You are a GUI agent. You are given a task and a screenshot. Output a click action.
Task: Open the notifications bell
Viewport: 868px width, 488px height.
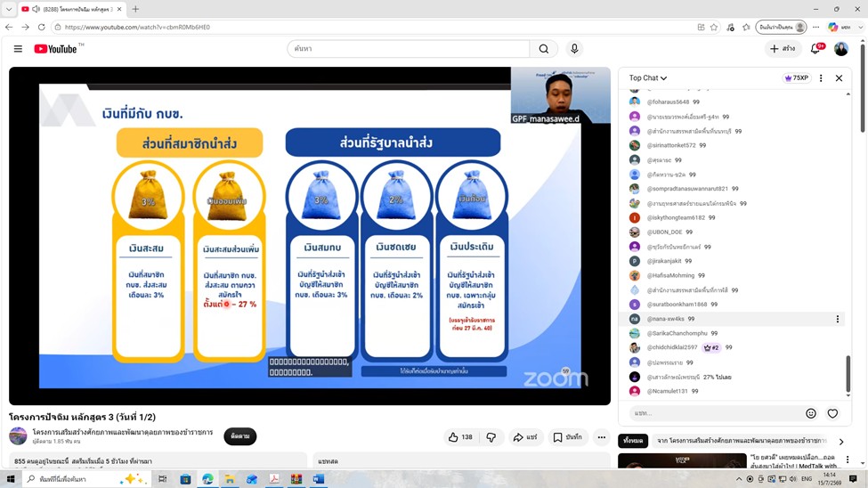click(x=815, y=49)
